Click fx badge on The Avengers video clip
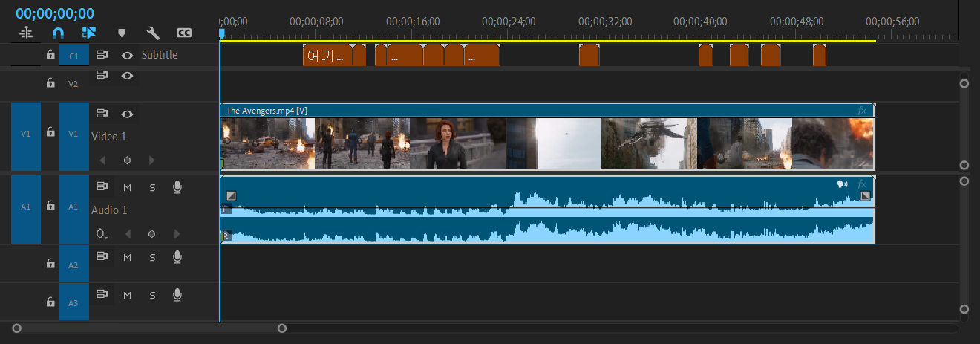980x344 pixels. click(862, 111)
